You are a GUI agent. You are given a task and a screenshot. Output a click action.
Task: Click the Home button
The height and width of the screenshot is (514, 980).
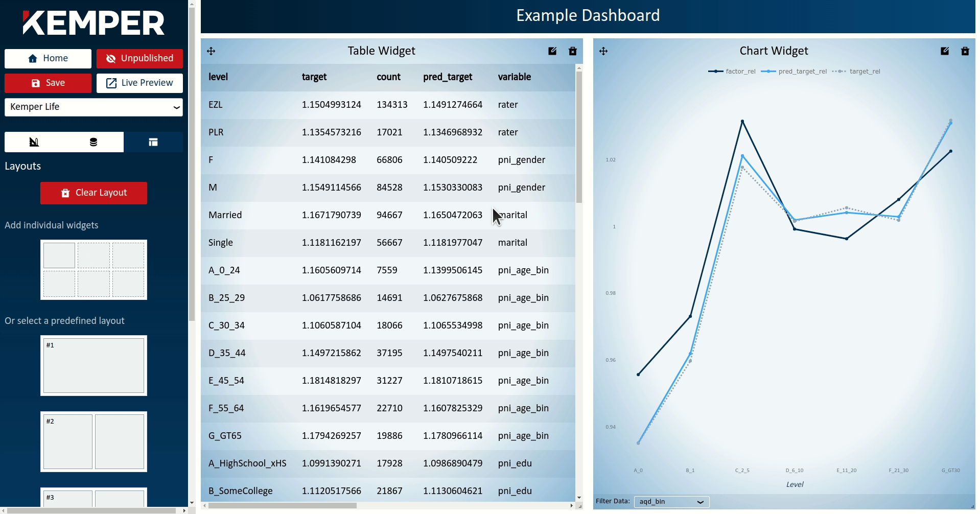[x=48, y=58]
